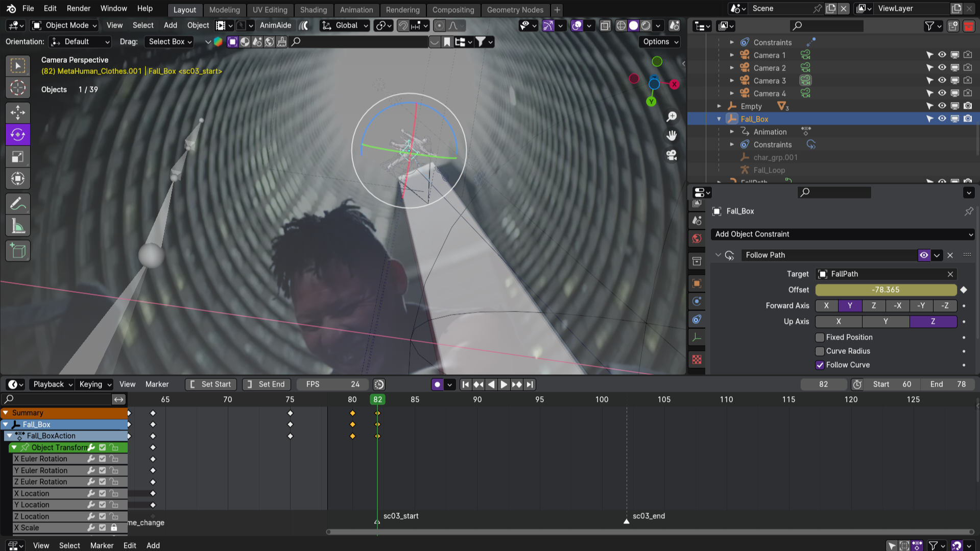Switch to the Shading workspace tab

(x=313, y=10)
